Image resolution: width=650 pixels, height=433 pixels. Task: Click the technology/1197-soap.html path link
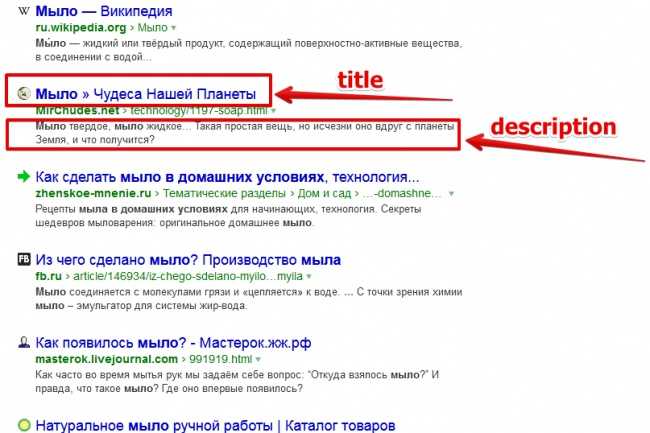[x=199, y=111]
